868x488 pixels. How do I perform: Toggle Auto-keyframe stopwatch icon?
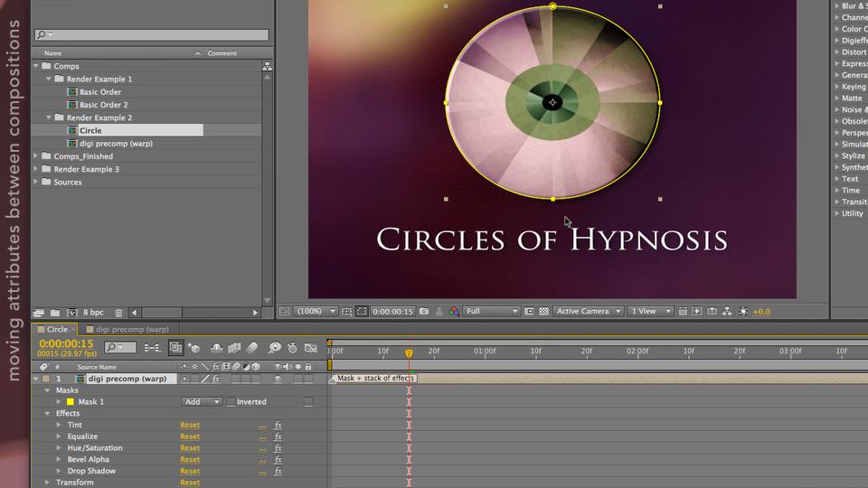pos(292,347)
